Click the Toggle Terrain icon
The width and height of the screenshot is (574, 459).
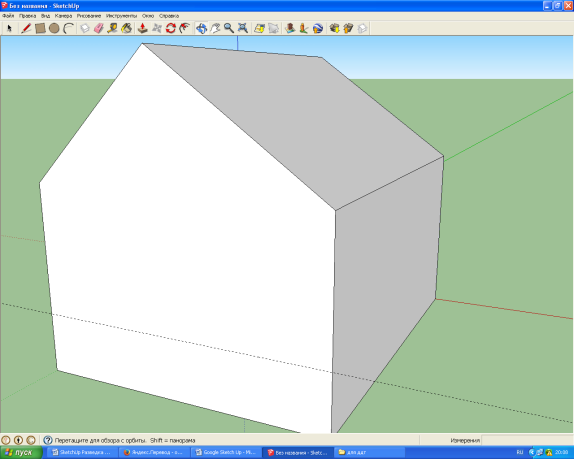pyautogui.click(x=273, y=28)
